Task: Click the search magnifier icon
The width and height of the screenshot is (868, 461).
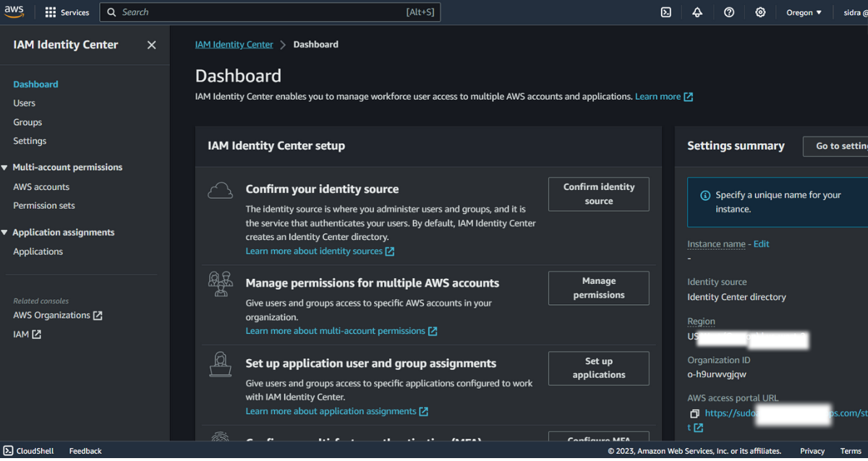Action: (x=111, y=12)
